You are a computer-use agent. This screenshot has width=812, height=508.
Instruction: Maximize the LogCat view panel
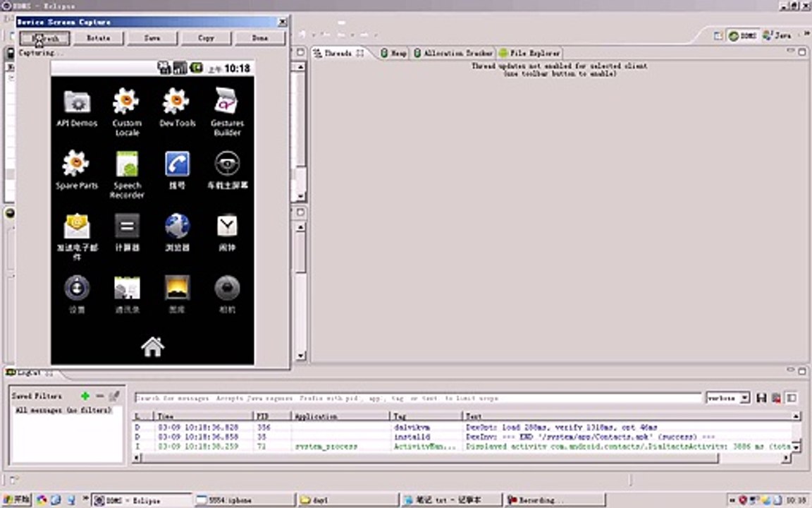(x=801, y=371)
